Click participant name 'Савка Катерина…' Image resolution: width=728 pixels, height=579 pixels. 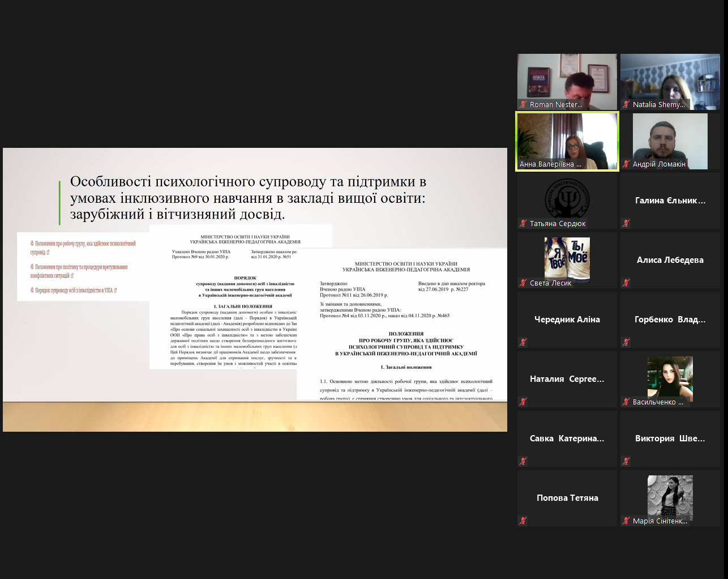point(567,438)
